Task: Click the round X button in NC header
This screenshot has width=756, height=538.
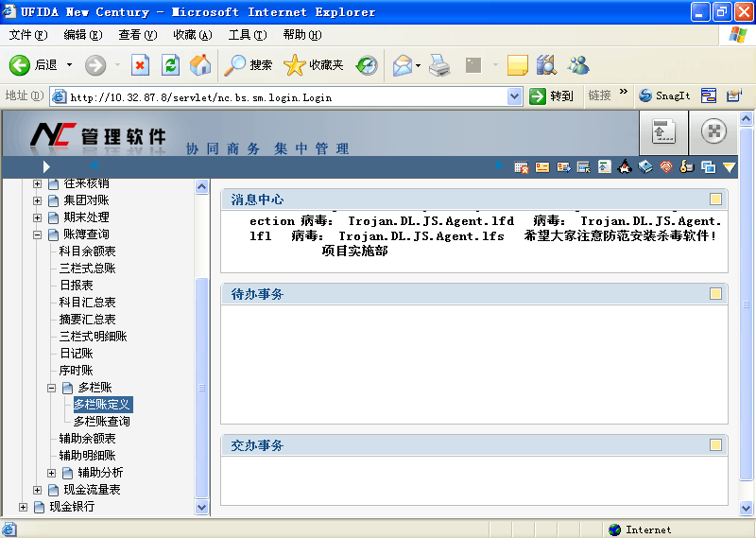Action: click(x=713, y=131)
